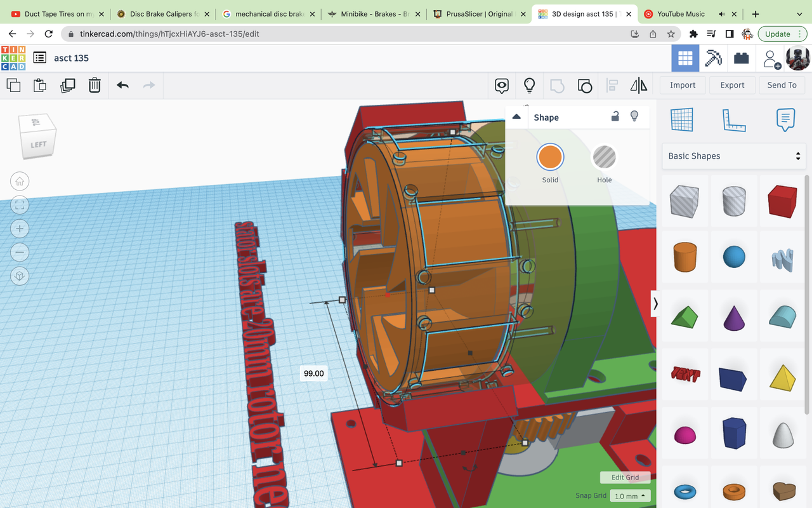The height and width of the screenshot is (508, 812).
Task: Choose the Hole striped swatch
Action: pyautogui.click(x=605, y=157)
